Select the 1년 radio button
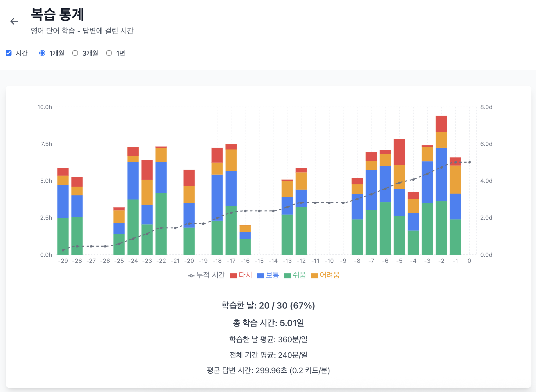The height and width of the screenshot is (392, 536). point(109,53)
